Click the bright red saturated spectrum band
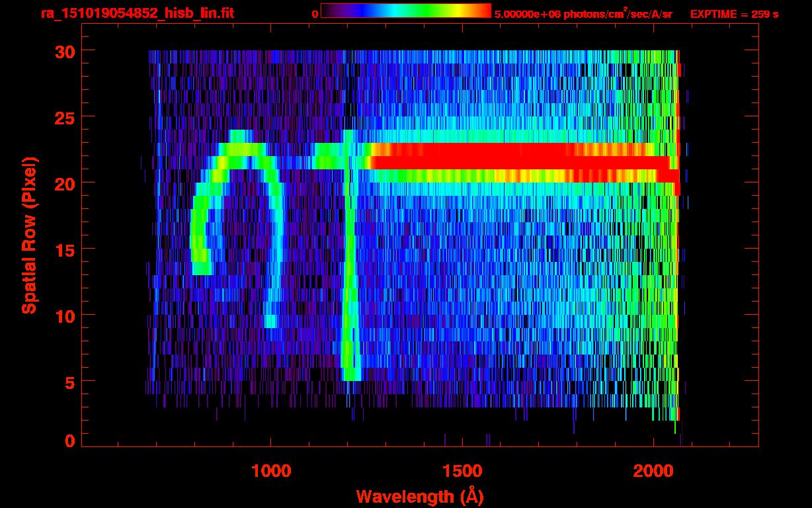Screen dimensions: 812x508 click(x=526, y=162)
